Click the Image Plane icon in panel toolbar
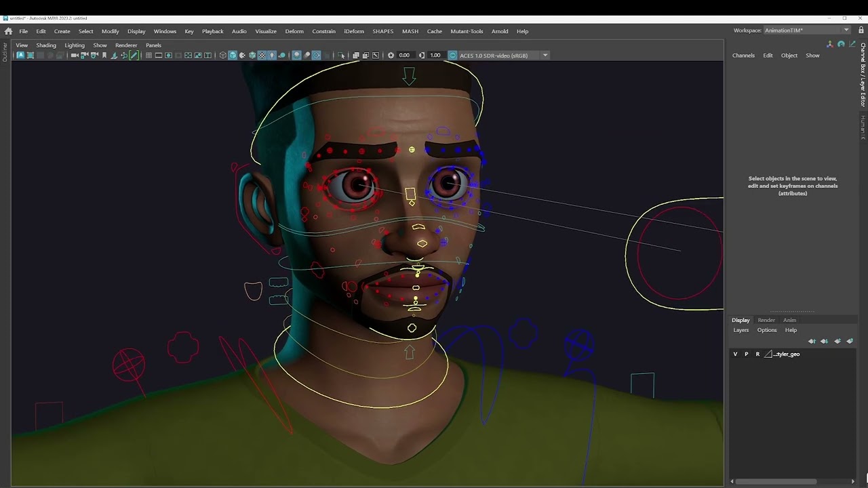The width and height of the screenshot is (868, 488). (114, 55)
